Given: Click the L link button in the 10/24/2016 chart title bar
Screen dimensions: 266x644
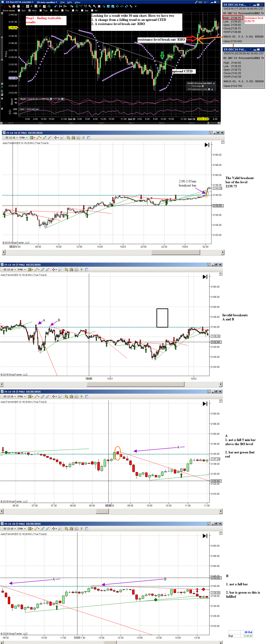Looking at the screenshot, I should tap(211, 133).
